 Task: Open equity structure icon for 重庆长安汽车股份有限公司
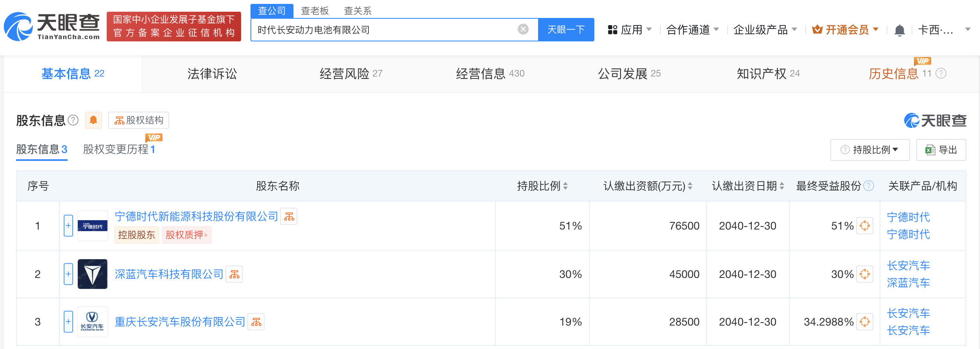point(256,322)
